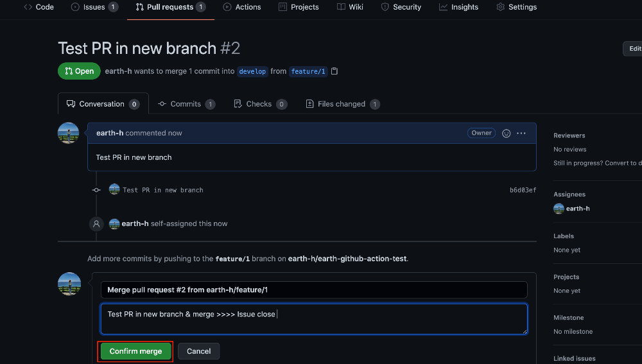Click the 'No reviews' text
The image size is (642, 364).
[x=570, y=150]
